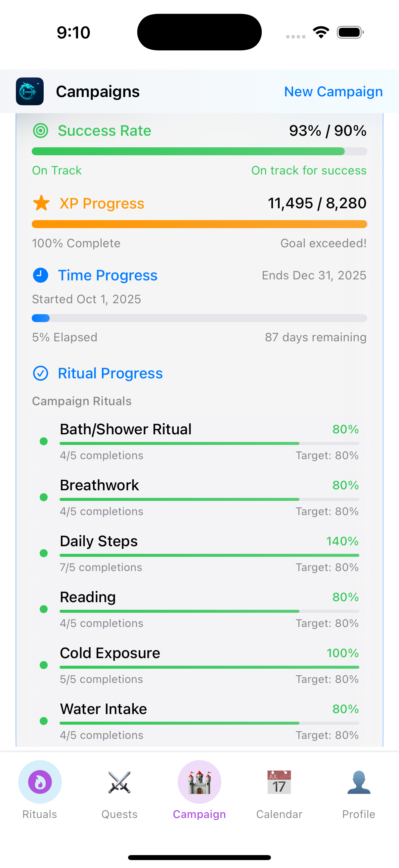Image resolution: width=399 pixels, height=868 pixels.
Task: Switch to the Rituals flame tab
Action: 40,782
